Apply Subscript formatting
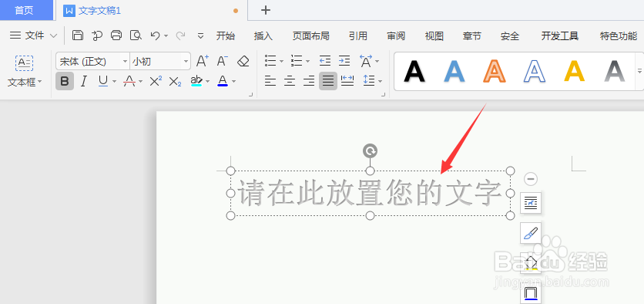This screenshot has width=644, height=304. click(x=175, y=82)
